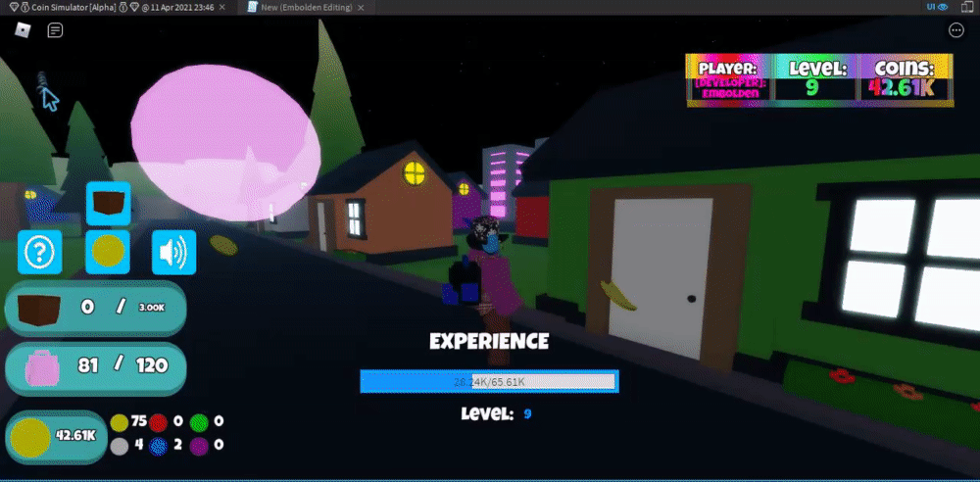Open the help question mark button
The height and width of the screenshot is (482, 980).
coord(39,252)
